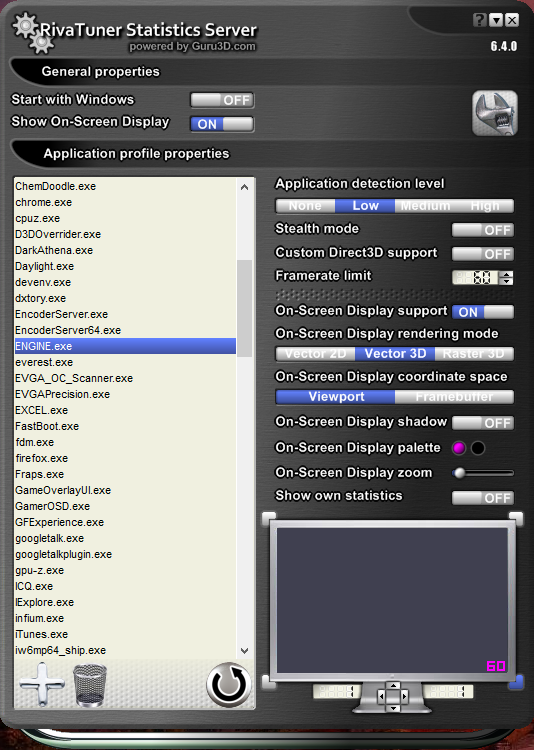
Task: Select Medium application detection level
Action: pyautogui.click(x=425, y=206)
